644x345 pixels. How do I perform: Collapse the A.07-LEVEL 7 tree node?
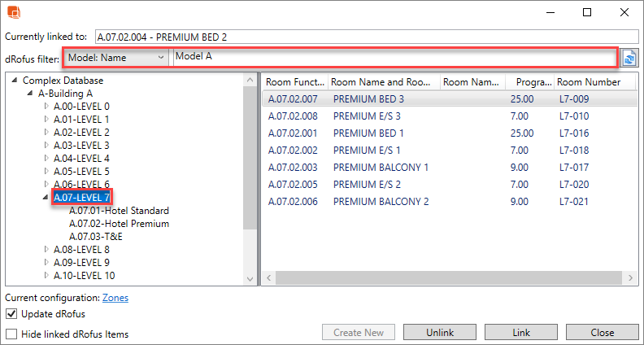pos(46,198)
